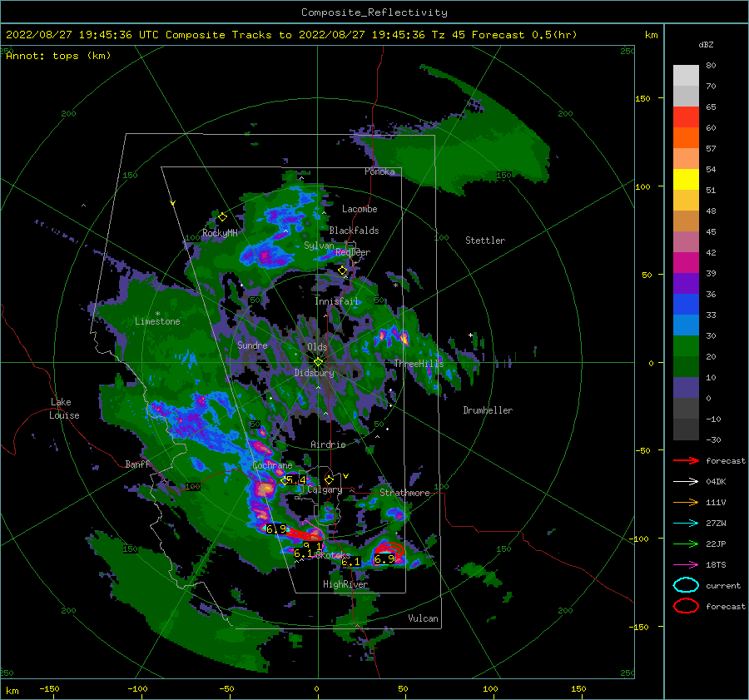The width and height of the screenshot is (749, 700).
Task: Click the yellow radar-center diamond above Didsbury
Action: (318, 362)
